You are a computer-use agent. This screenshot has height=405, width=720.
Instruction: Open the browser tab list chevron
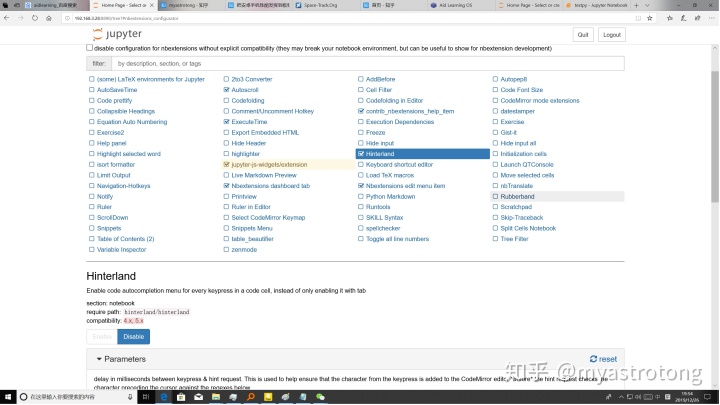(x=647, y=5)
